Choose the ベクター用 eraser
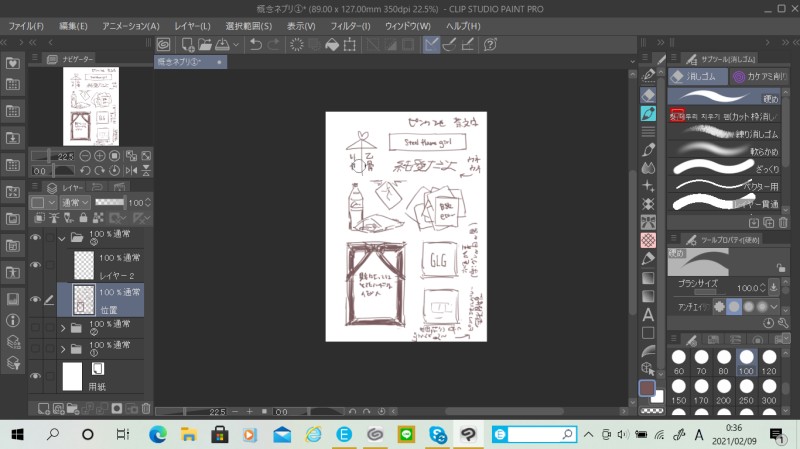Image resolution: width=800 pixels, height=449 pixels. point(724,186)
